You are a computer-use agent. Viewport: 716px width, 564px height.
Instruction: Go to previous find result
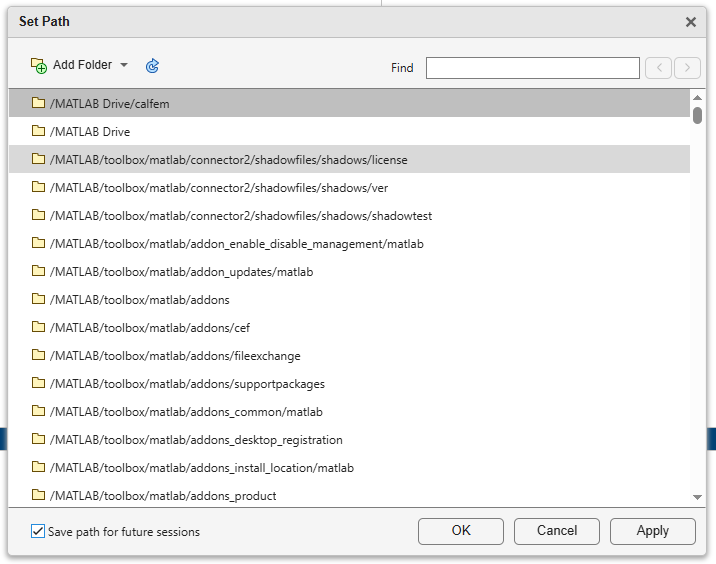(x=658, y=68)
